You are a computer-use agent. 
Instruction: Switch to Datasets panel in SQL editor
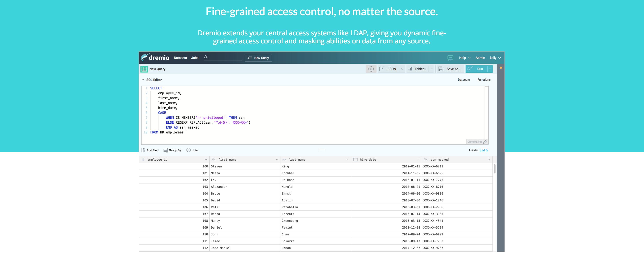[x=464, y=80]
